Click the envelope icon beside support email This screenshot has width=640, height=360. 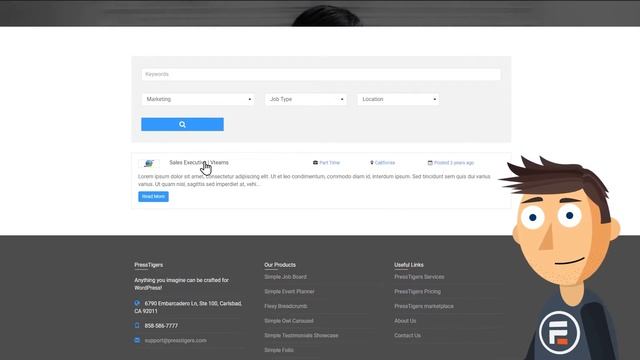click(137, 340)
